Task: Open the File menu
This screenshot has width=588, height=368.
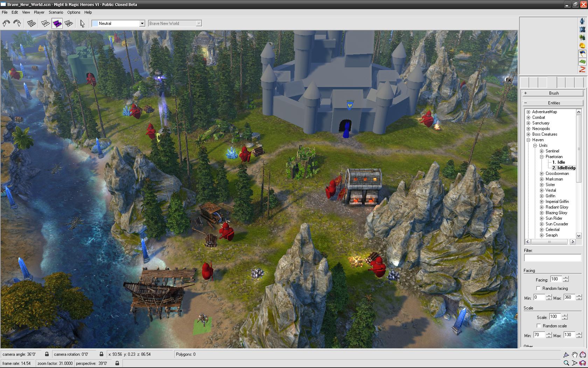Action: pyautogui.click(x=5, y=12)
